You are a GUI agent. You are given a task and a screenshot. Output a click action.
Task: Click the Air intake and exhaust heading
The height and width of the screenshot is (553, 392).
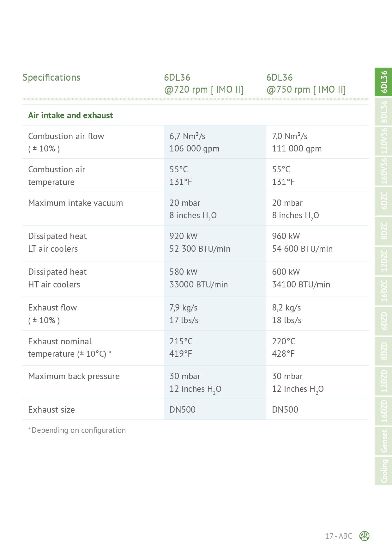click(x=70, y=115)
